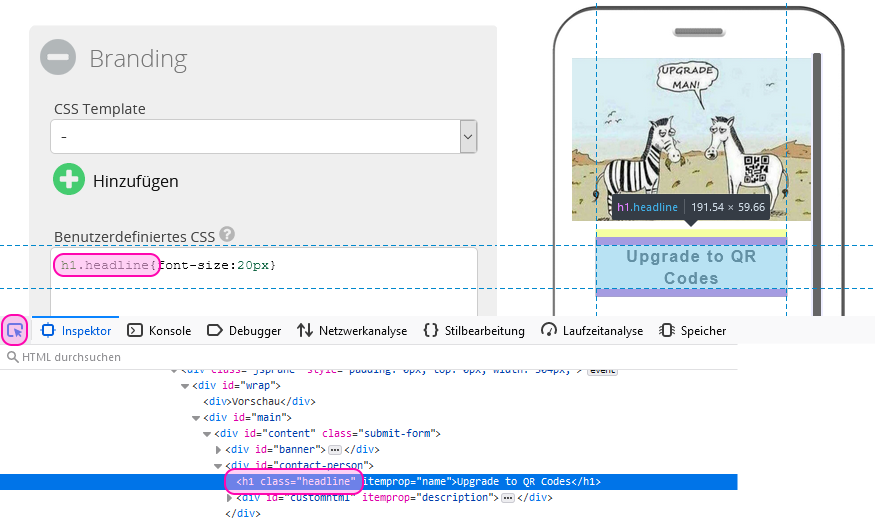Image resolution: width=875 pixels, height=524 pixels.
Task: Select the closing </div> tag line
Action: (x=243, y=513)
